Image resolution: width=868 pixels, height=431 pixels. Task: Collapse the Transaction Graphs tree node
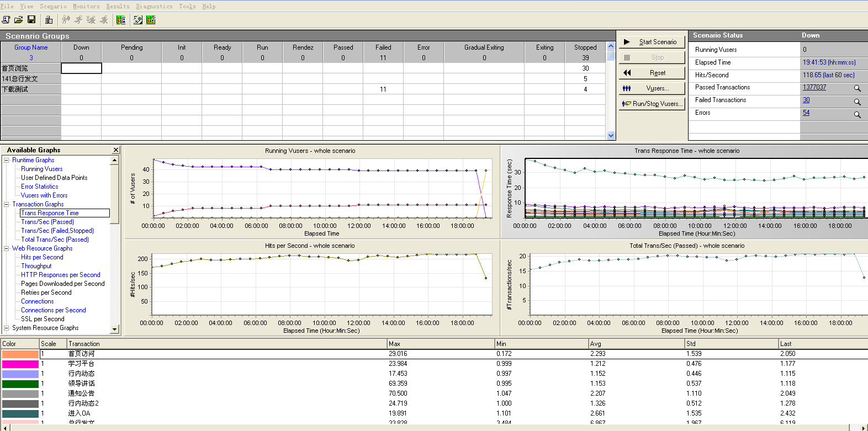click(7, 204)
